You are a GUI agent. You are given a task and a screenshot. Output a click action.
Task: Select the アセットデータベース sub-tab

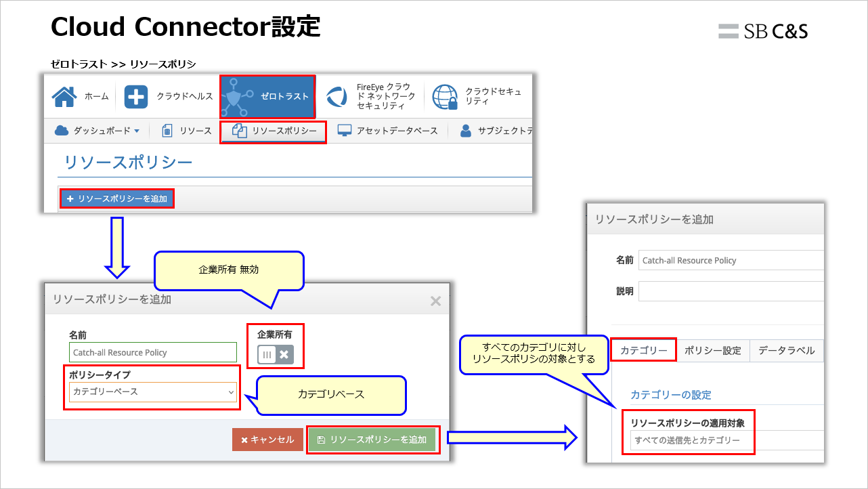click(388, 131)
